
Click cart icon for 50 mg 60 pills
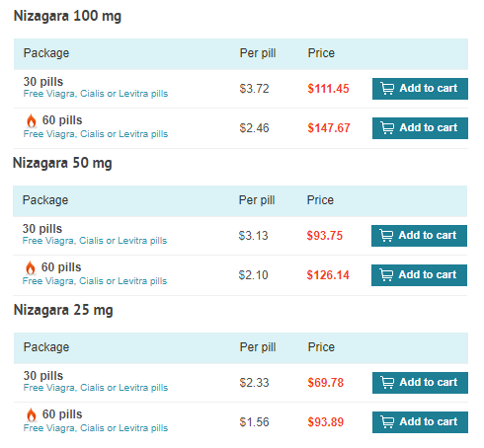click(386, 275)
